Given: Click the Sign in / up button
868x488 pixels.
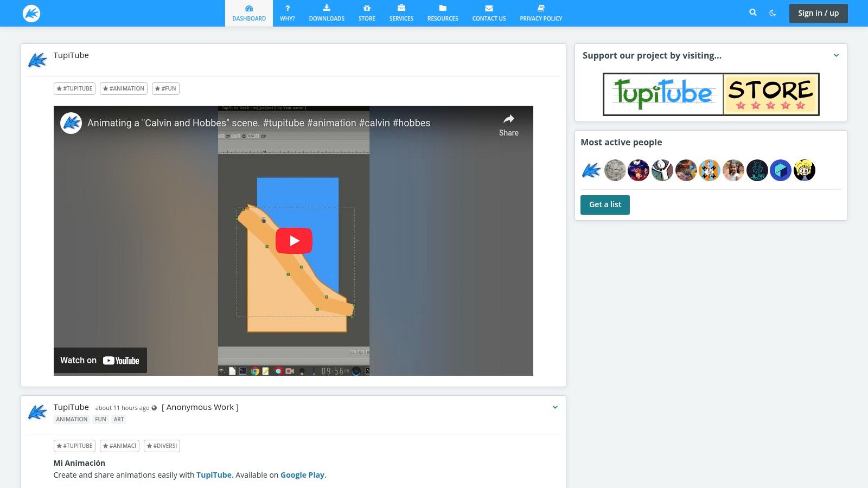Looking at the screenshot, I should [x=818, y=13].
